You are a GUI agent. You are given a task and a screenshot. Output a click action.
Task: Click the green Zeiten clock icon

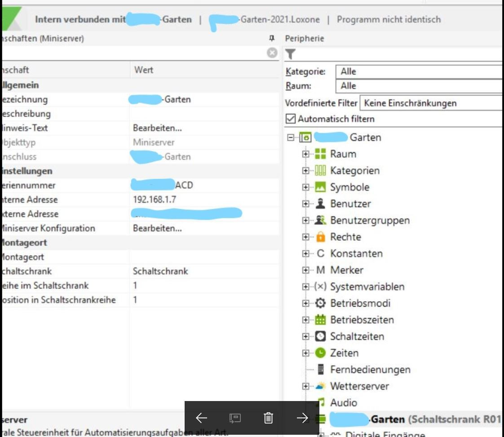[320, 353]
